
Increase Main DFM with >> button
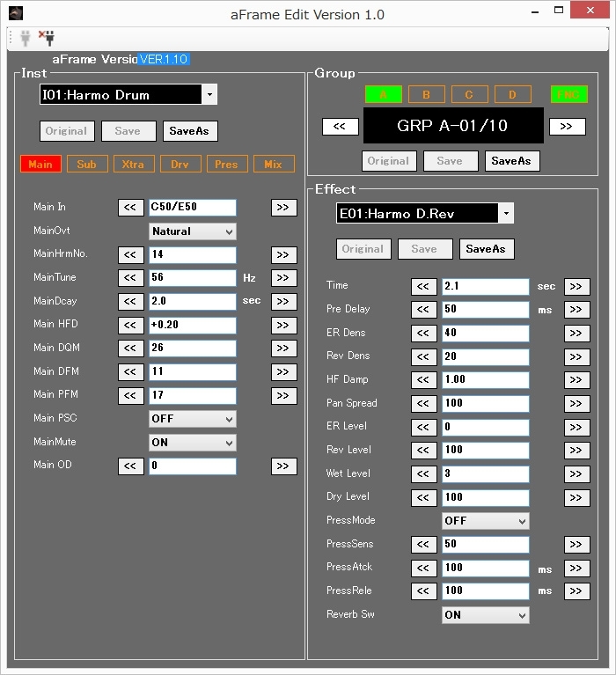tap(283, 372)
